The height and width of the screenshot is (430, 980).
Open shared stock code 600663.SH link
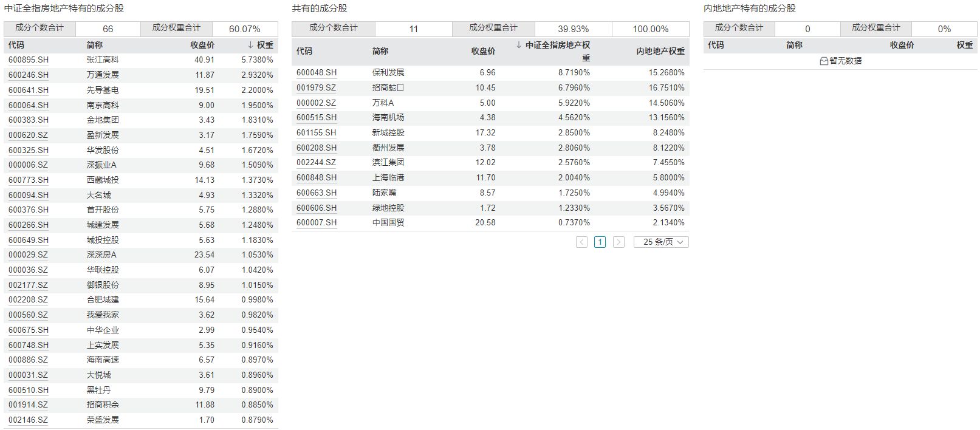point(317,193)
